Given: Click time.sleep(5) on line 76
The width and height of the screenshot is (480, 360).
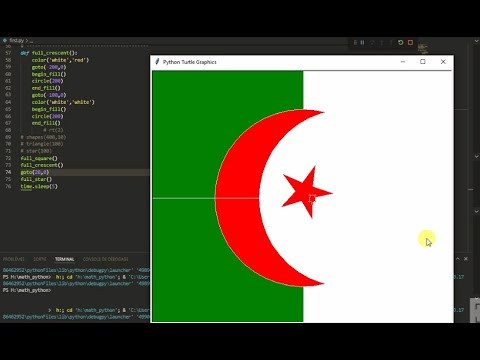Looking at the screenshot, I should point(39,186).
